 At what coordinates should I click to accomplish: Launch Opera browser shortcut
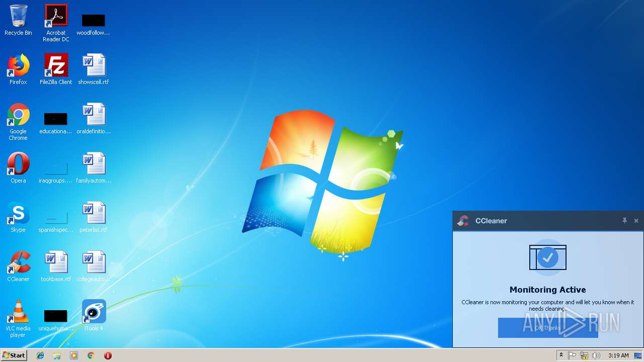(x=18, y=168)
